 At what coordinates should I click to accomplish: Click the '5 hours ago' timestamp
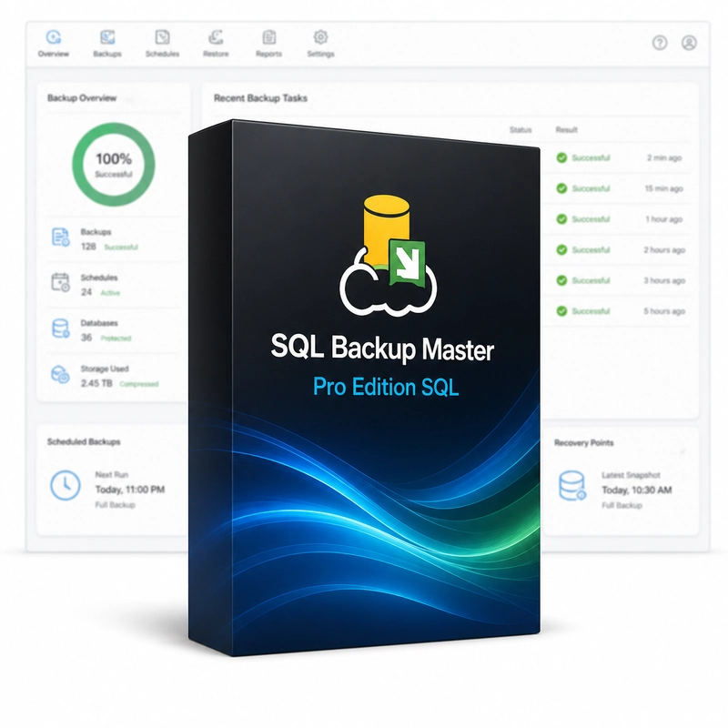[664, 311]
